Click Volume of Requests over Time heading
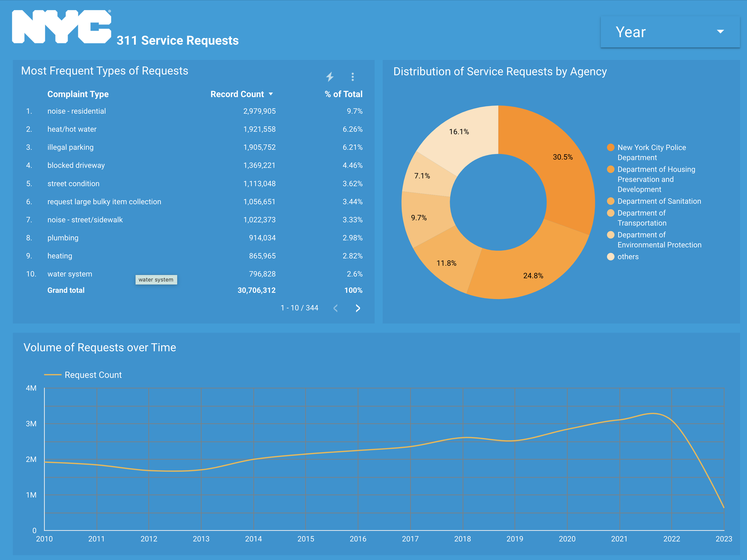This screenshot has width=747, height=560. coord(100,347)
